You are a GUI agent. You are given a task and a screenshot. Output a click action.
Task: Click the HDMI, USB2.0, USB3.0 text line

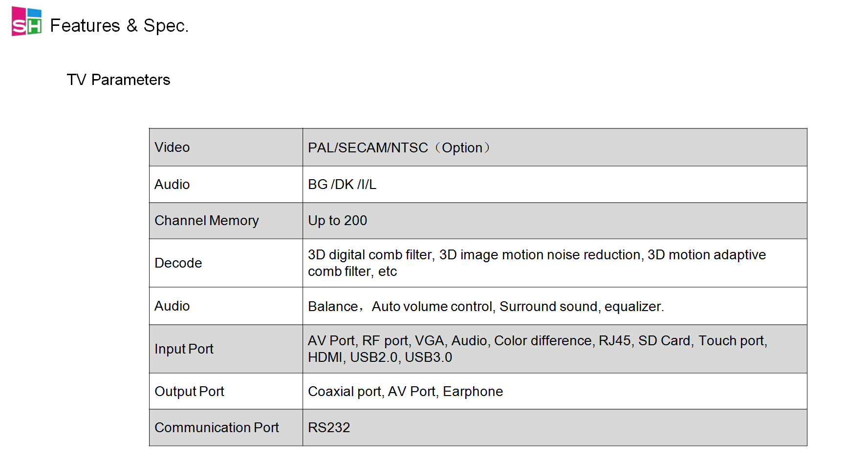[380, 357]
